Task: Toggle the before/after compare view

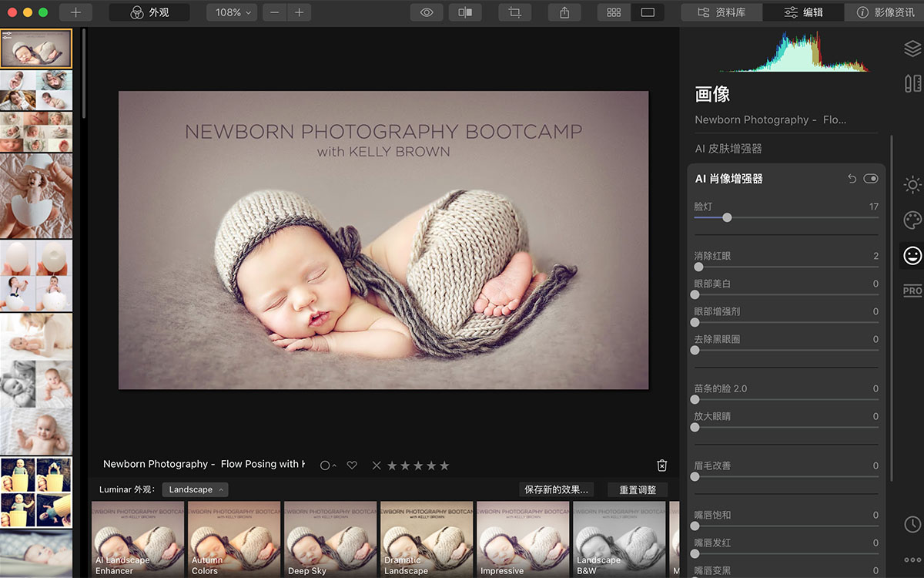Action: tap(465, 12)
